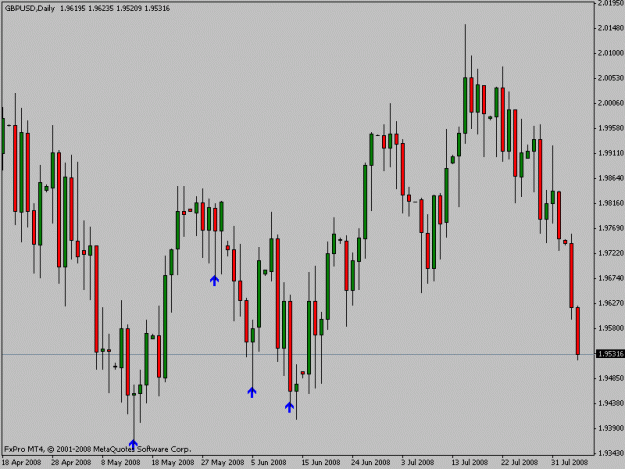
Task: Click the 1.96740 price axis label
Action: (611, 278)
